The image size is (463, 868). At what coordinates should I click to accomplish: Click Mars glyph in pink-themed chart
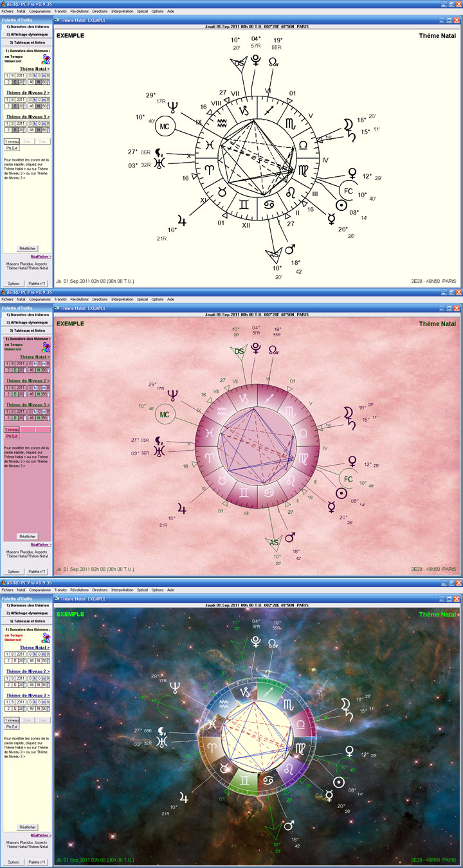pyautogui.click(x=290, y=537)
